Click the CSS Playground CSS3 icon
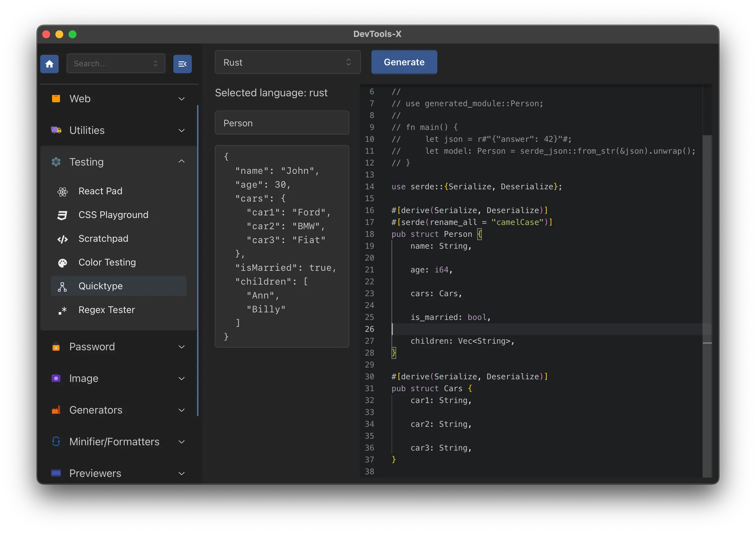 click(x=62, y=215)
